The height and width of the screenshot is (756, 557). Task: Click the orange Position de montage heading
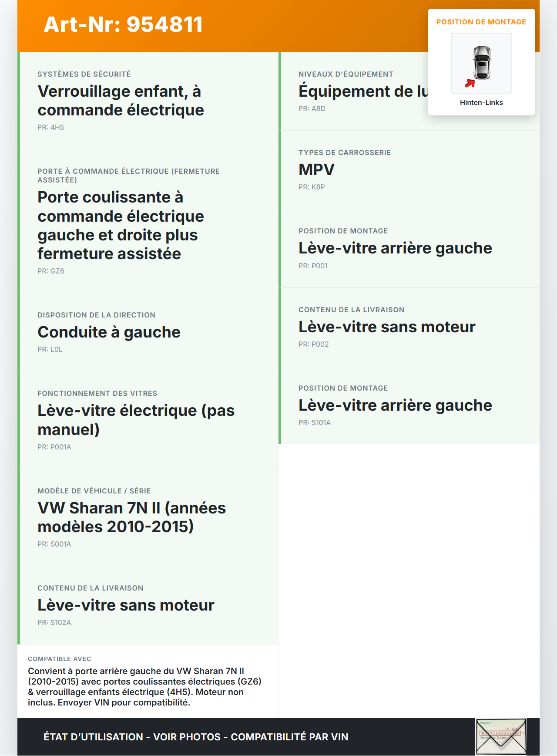click(x=481, y=22)
